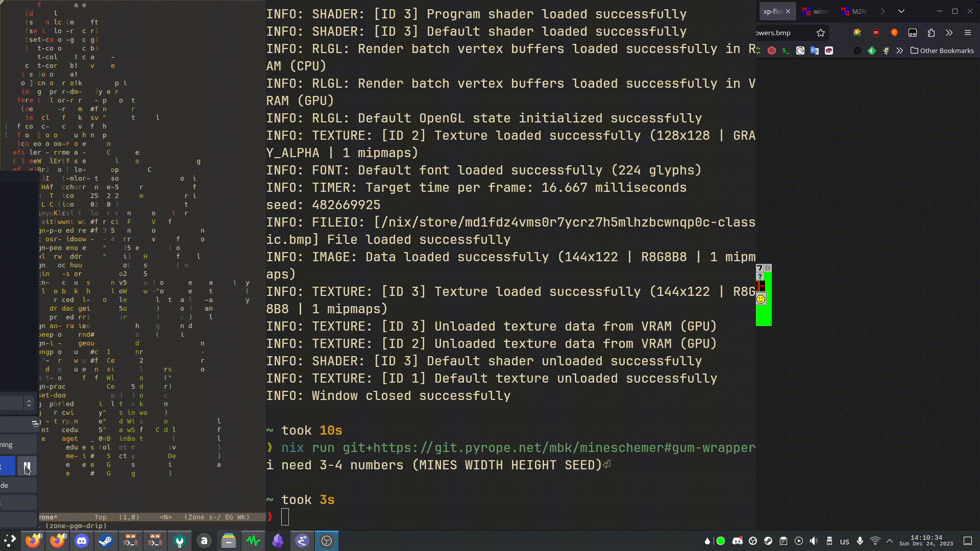Click the minesweeper smiley face thumbnail
Screen dimensions: 980x551
[761, 299]
